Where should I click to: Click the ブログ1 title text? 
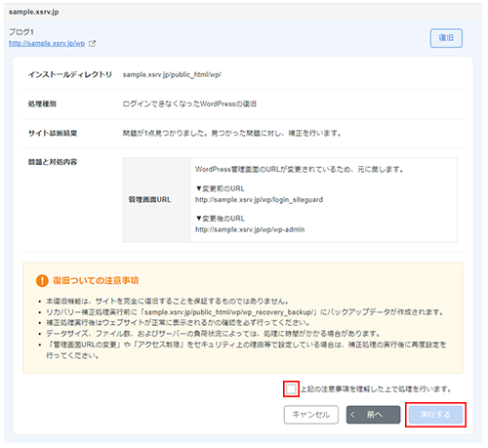pyautogui.click(x=21, y=32)
